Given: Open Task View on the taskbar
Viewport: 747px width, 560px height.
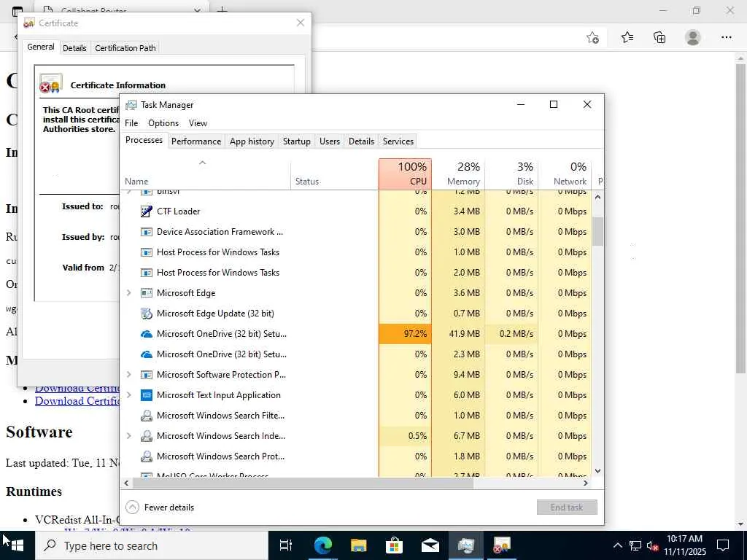Looking at the screenshot, I should pos(286,545).
